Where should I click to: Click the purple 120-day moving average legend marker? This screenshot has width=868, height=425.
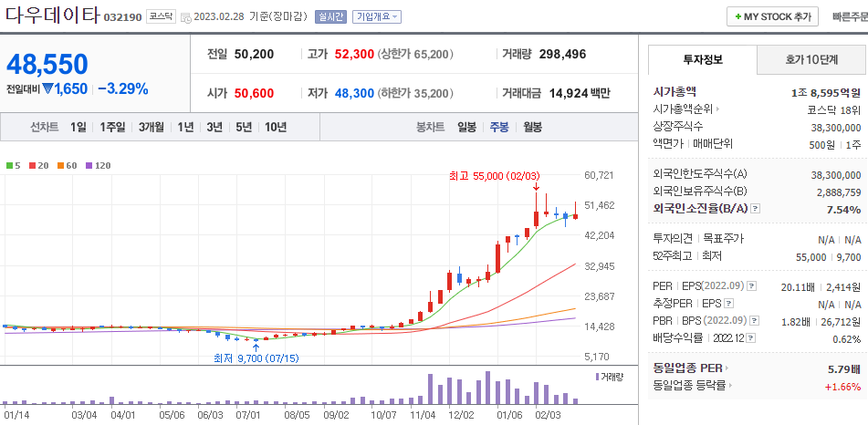89,165
